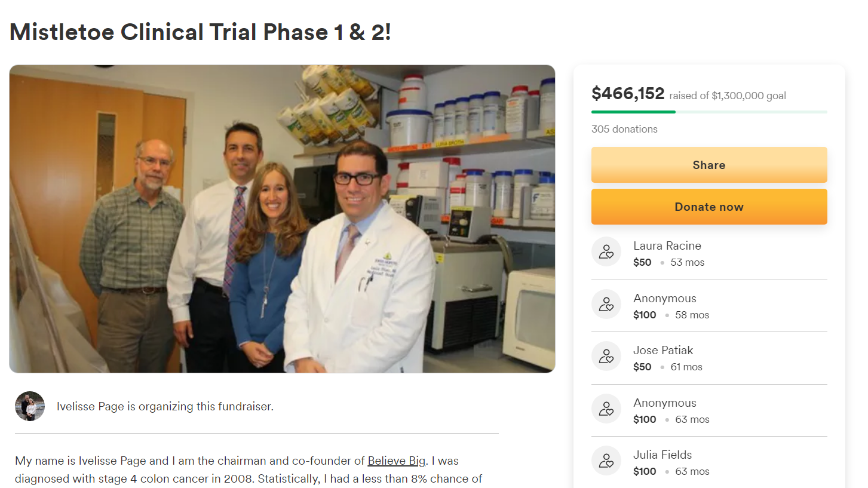Open Ivelisse Page organizer avatar
The image size is (868, 488).
pos(30,406)
